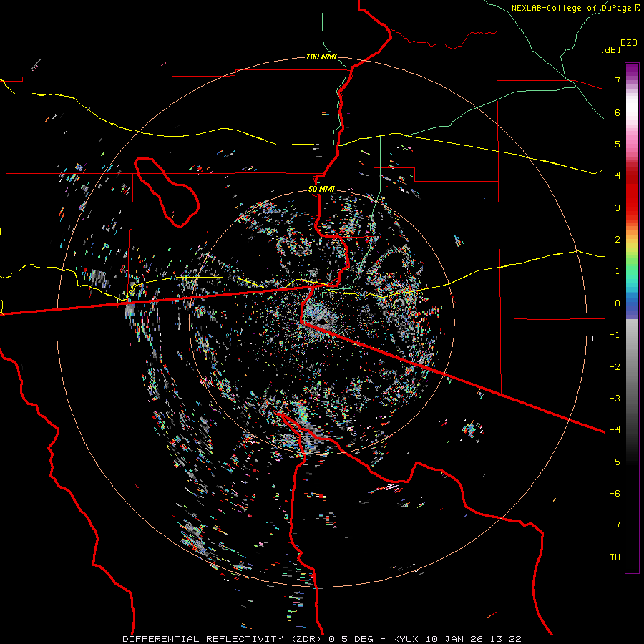Click the -6 value on the scale
The height and width of the screenshot is (644, 644).
(x=615, y=494)
